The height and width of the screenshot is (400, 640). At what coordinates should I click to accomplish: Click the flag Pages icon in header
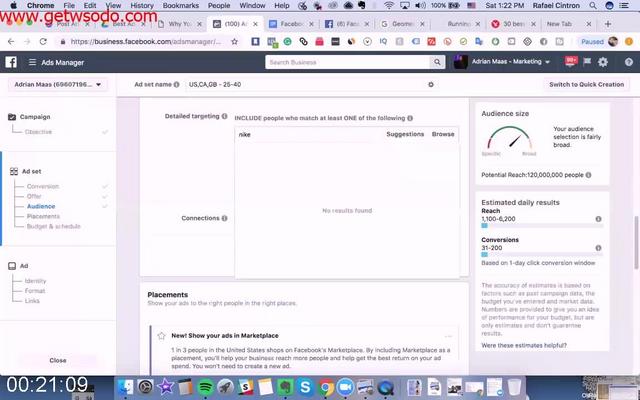[587, 62]
